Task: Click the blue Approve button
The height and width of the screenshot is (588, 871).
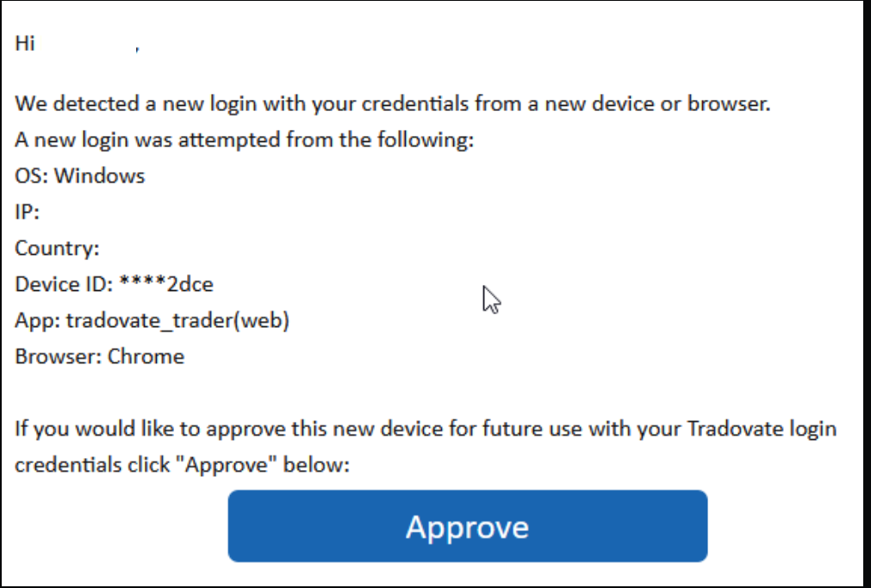Action: 468,526
